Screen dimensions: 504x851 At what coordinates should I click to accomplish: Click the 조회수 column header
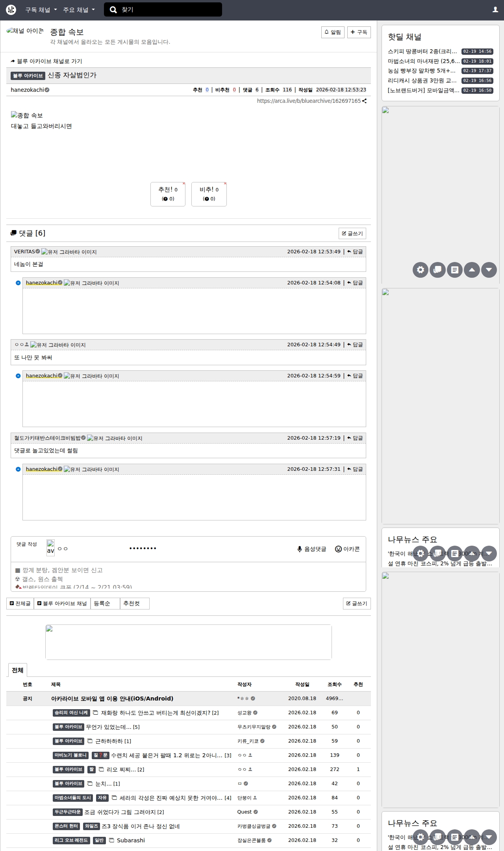335,684
